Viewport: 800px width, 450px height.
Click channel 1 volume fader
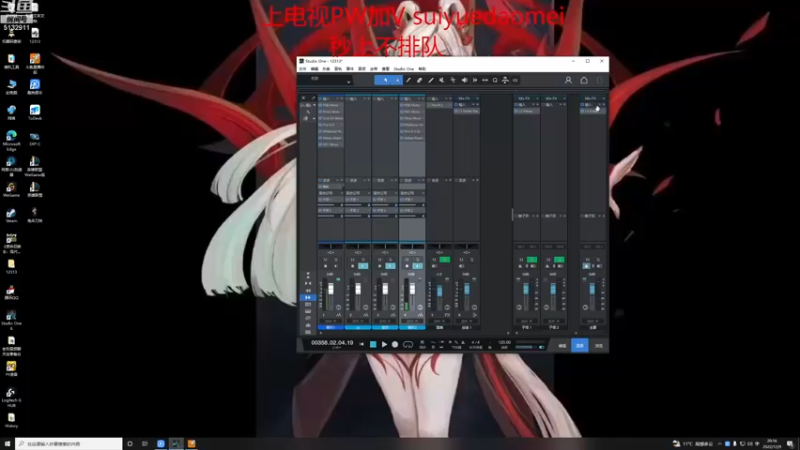(x=331, y=289)
